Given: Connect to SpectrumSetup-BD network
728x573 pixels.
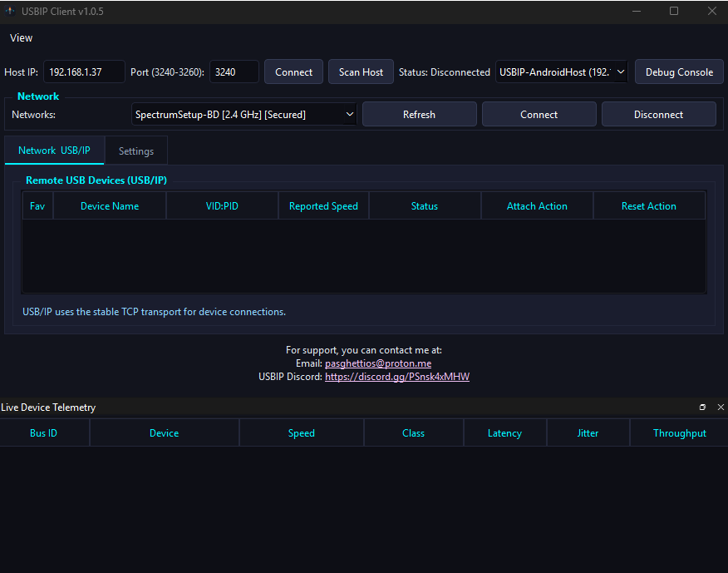Looking at the screenshot, I should point(539,114).
